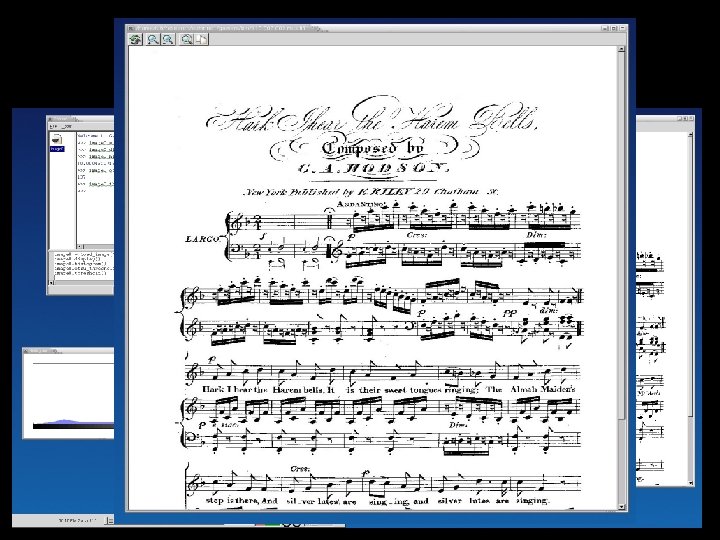Click the title bar of the histogram window
The image size is (720, 540).
[68, 351]
